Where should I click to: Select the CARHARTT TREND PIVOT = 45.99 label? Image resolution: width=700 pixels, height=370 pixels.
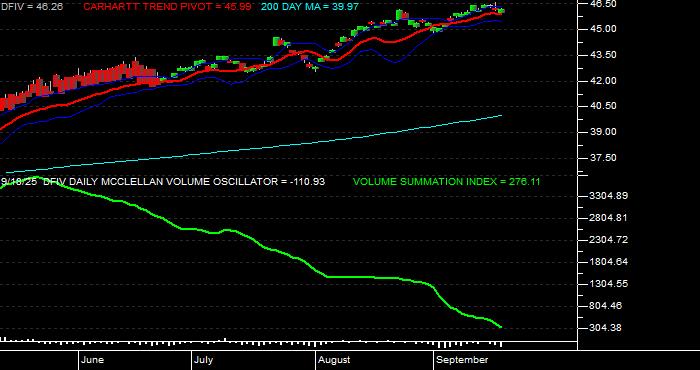pos(167,7)
